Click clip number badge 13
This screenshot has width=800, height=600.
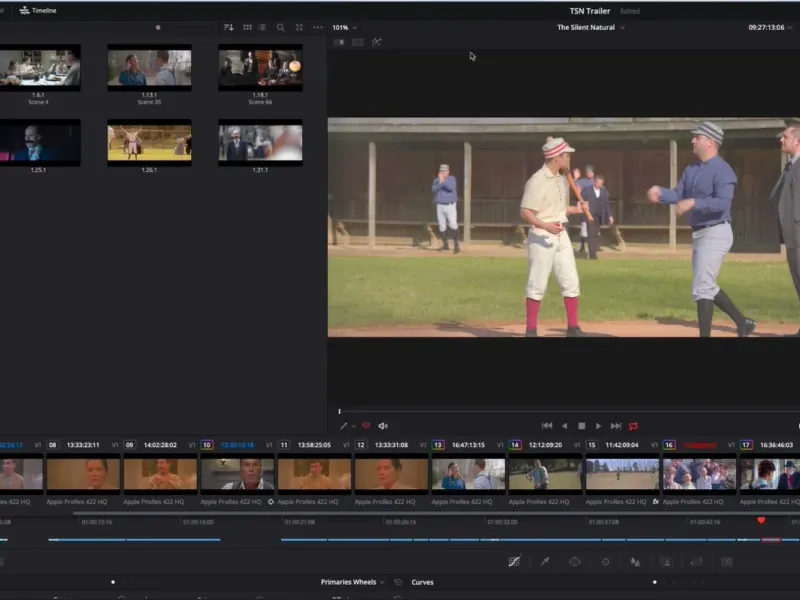[x=438, y=445]
